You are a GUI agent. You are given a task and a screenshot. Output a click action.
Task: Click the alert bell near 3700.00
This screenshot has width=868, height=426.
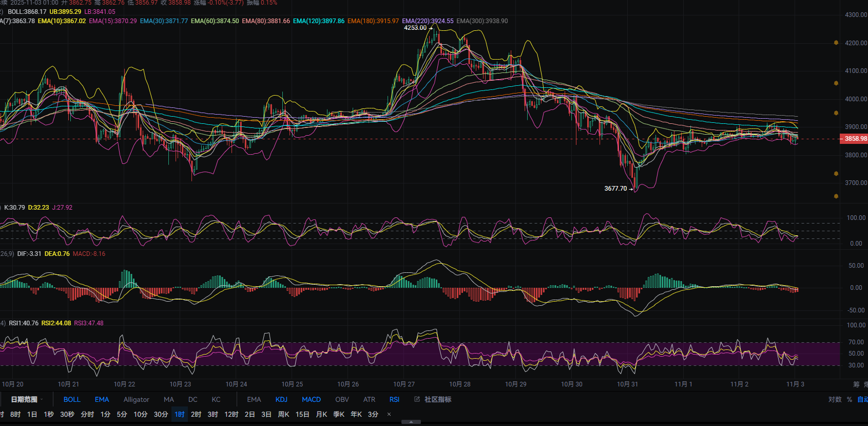pyautogui.click(x=836, y=196)
